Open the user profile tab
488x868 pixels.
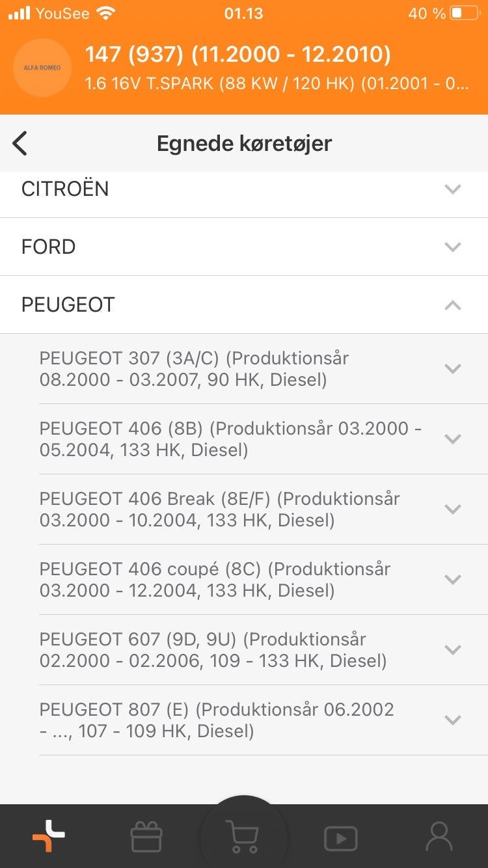pyautogui.click(x=439, y=837)
